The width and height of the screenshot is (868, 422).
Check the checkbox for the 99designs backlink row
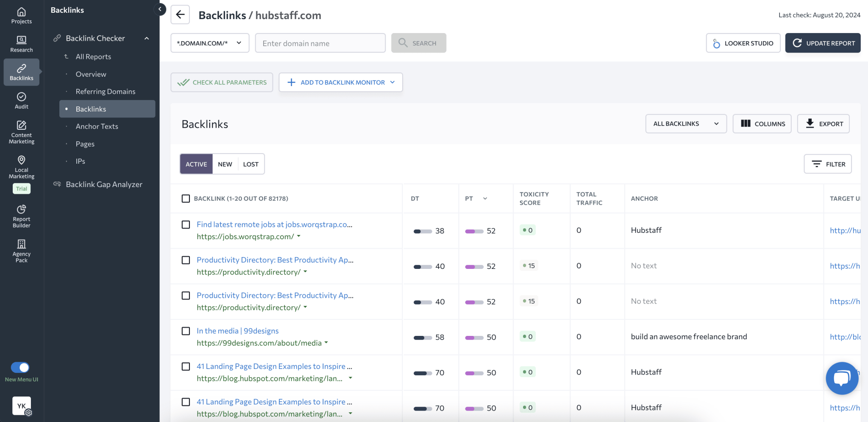pyautogui.click(x=186, y=331)
